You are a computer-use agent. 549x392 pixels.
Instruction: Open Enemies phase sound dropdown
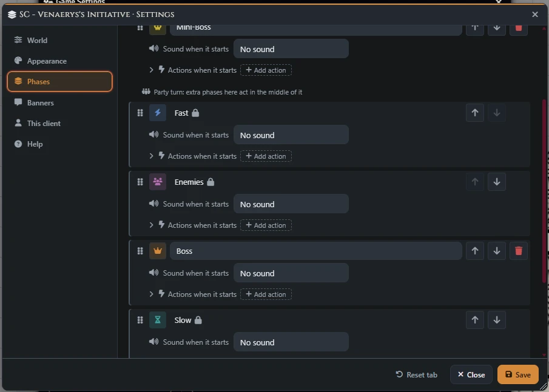[291, 204]
